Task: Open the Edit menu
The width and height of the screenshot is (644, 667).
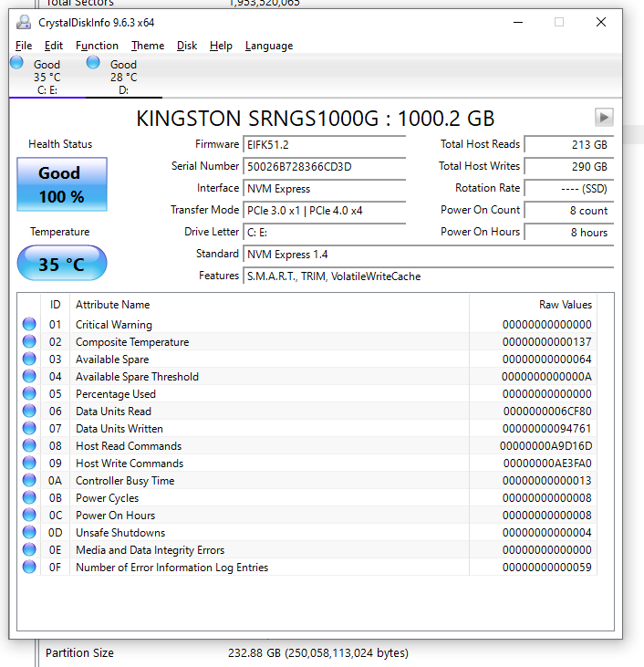Action: click(54, 46)
